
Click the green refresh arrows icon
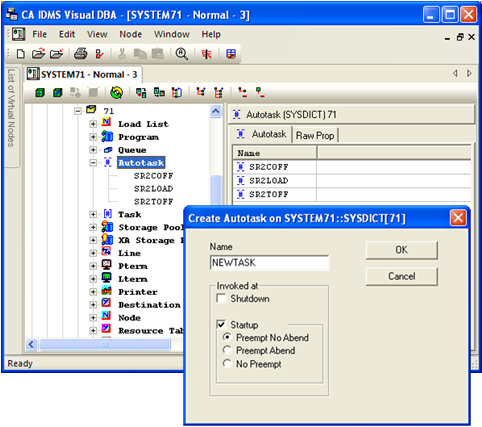[x=116, y=93]
